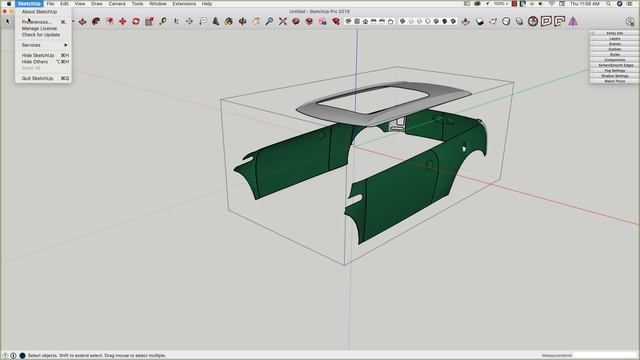
Task: Switch to Top standard view
Action: (x=357, y=21)
